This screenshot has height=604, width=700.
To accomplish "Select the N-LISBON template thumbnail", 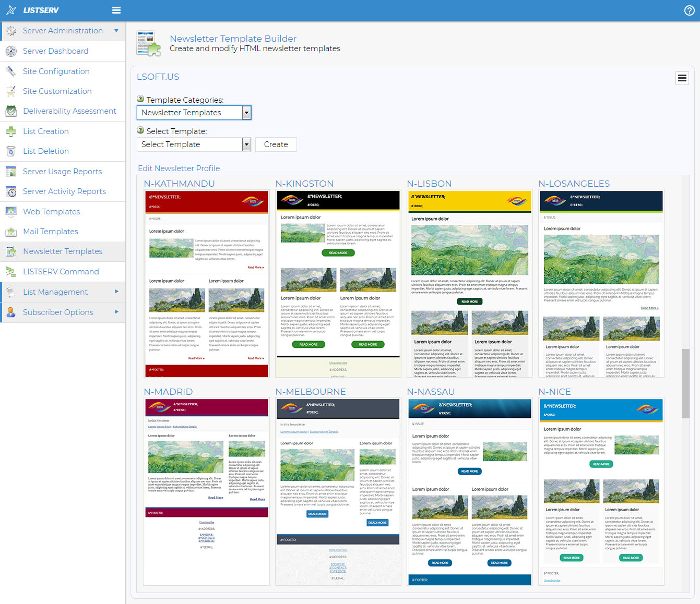I will (470, 283).
